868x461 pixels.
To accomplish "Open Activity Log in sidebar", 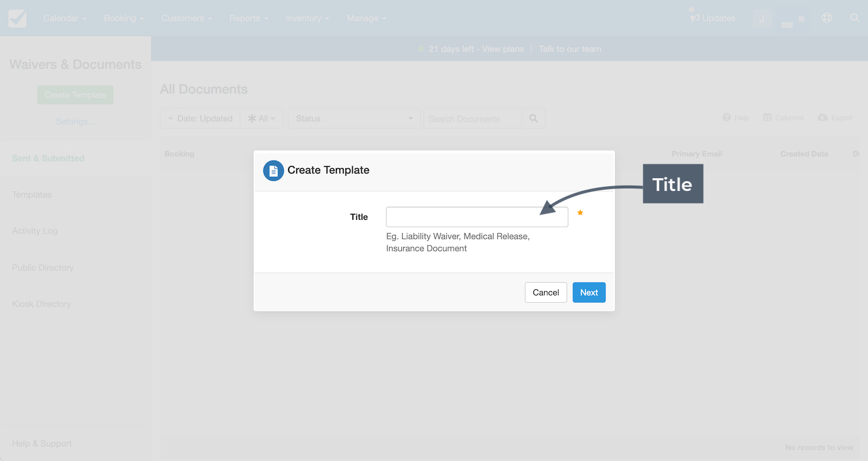I will point(35,231).
